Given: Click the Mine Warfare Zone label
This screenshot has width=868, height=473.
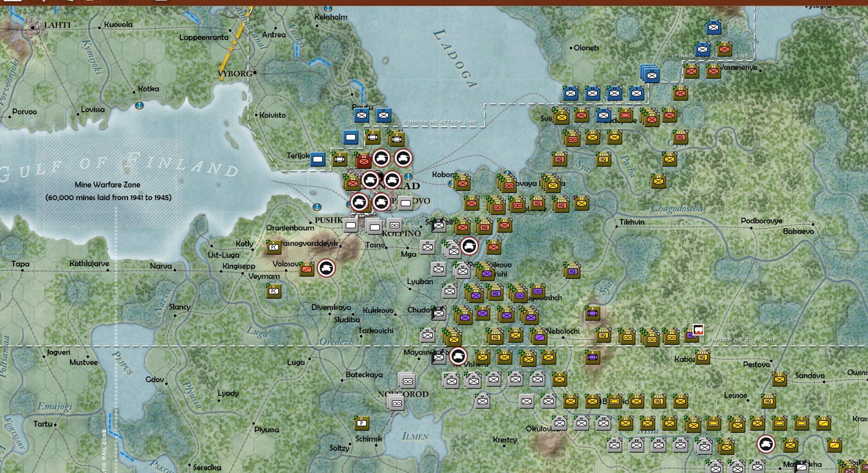Looking at the screenshot, I should click(108, 185).
